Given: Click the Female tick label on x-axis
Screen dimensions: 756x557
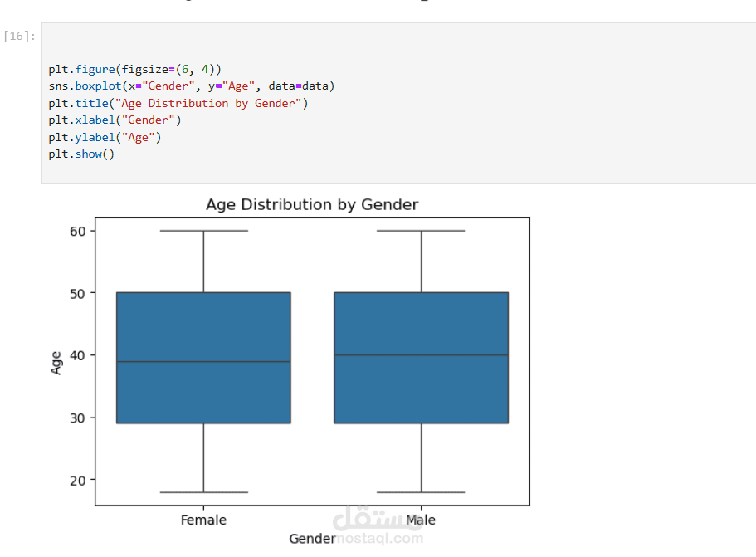Looking at the screenshot, I should pyautogui.click(x=203, y=520).
